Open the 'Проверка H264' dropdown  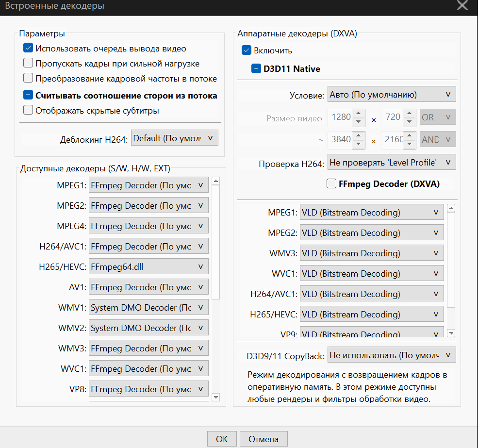pos(392,163)
